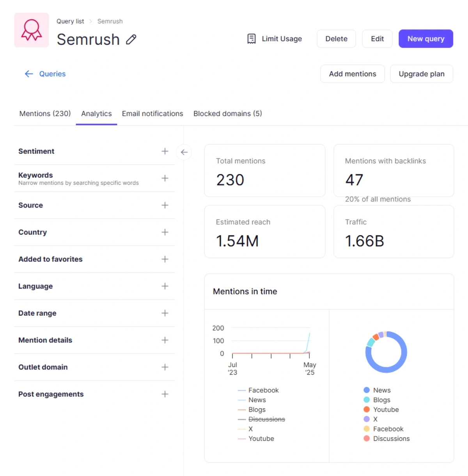Expand the Source filter section
The image size is (468, 476).
(x=165, y=205)
